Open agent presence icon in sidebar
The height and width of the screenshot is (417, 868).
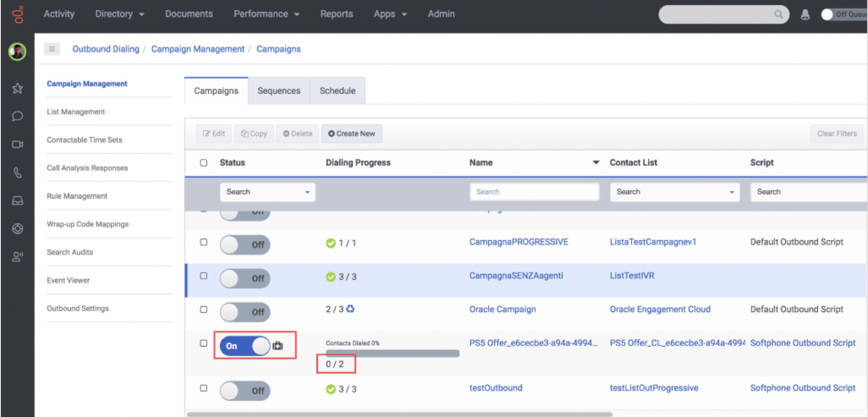tap(17, 257)
